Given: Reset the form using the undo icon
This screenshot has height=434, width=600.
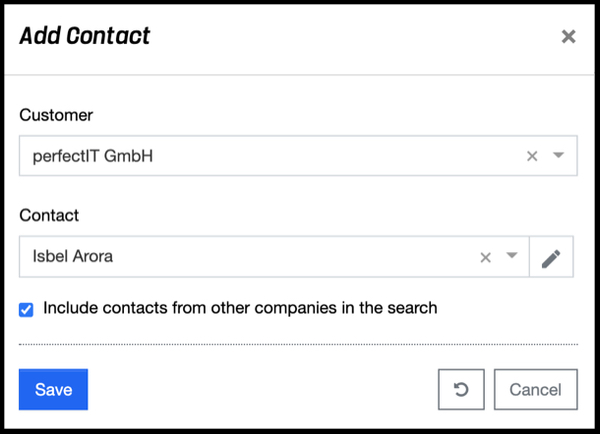Looking at the screenshot, I should 461,389.
